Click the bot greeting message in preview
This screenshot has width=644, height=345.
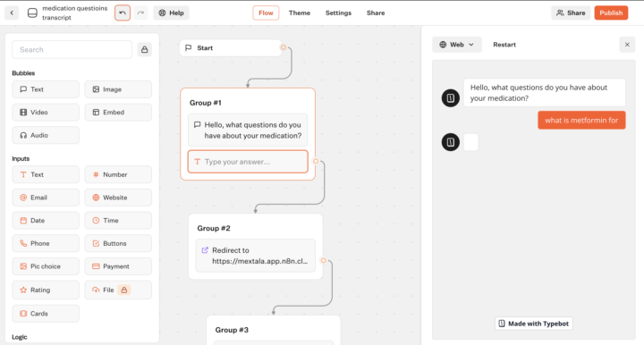pos(545,93)
